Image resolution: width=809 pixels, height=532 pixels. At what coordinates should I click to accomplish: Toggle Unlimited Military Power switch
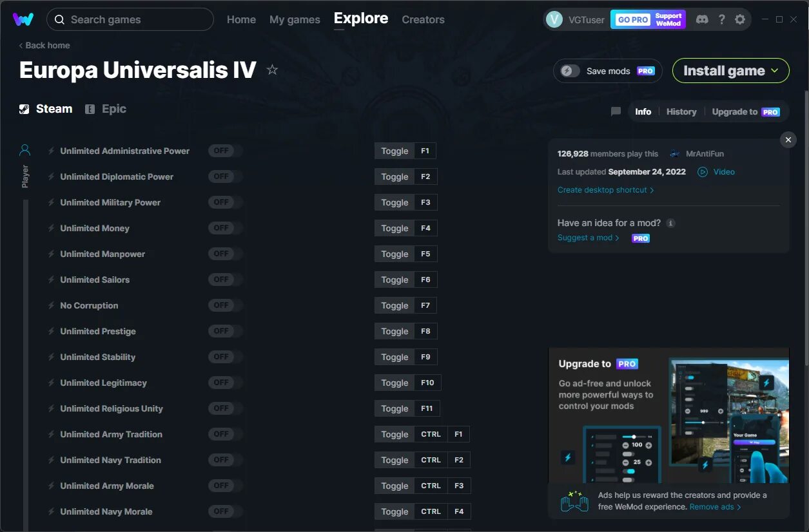[x=225, y=202]
